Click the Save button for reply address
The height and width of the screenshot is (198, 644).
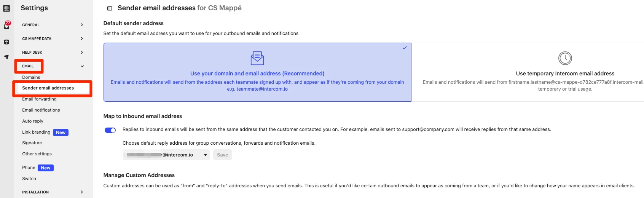click(x=223, y=155)
